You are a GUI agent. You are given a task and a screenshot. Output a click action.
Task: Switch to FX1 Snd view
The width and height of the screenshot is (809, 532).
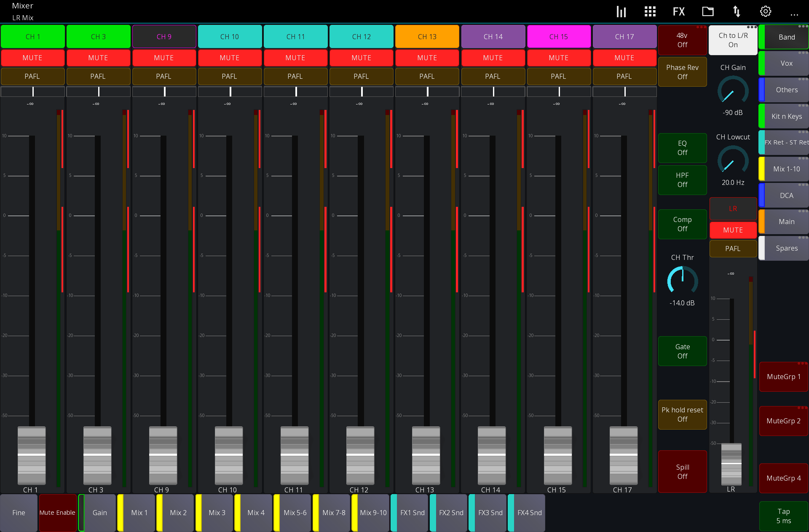pyautogui.click(x=409, y=513)
